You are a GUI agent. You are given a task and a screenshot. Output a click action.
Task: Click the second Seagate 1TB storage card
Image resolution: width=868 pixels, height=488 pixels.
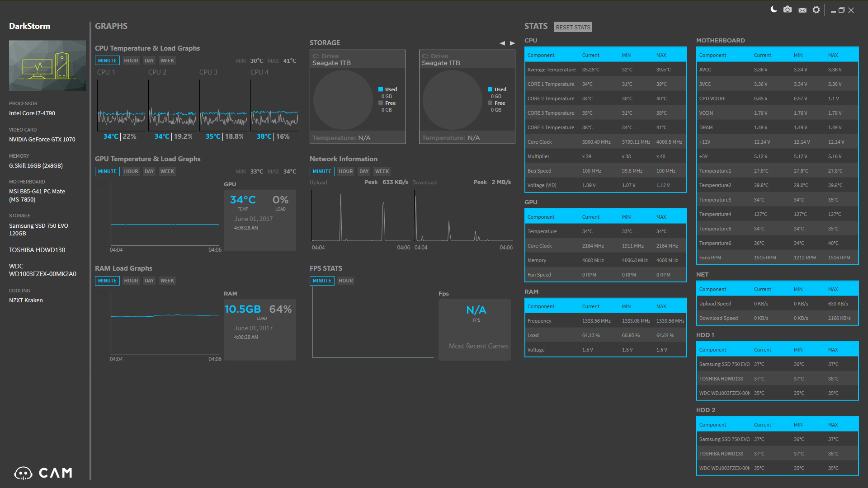[x=467, y=97]
